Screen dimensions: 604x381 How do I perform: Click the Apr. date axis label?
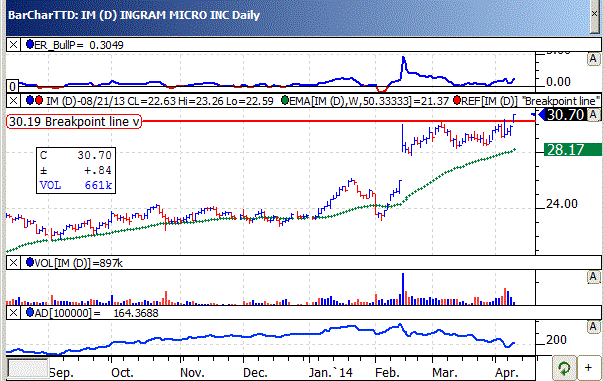tap(507, 373)
